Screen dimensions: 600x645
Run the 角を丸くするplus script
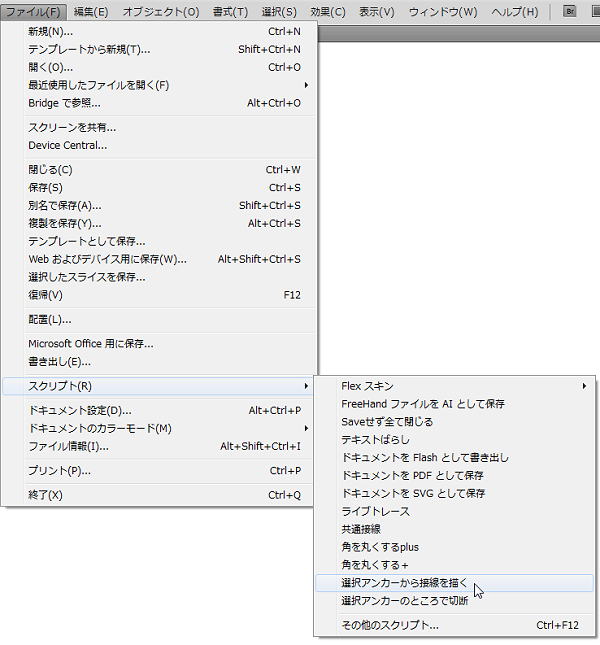click(x=380, y=547)
